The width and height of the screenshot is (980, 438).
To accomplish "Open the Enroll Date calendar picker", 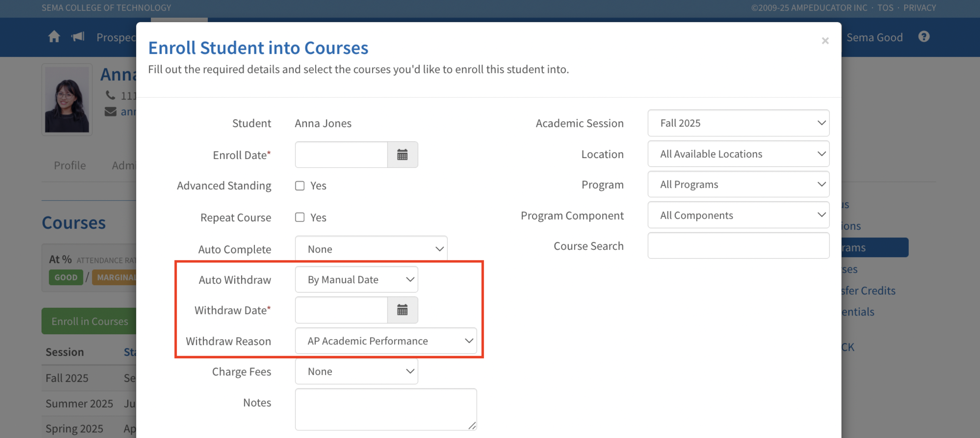I will pos(402,154).
